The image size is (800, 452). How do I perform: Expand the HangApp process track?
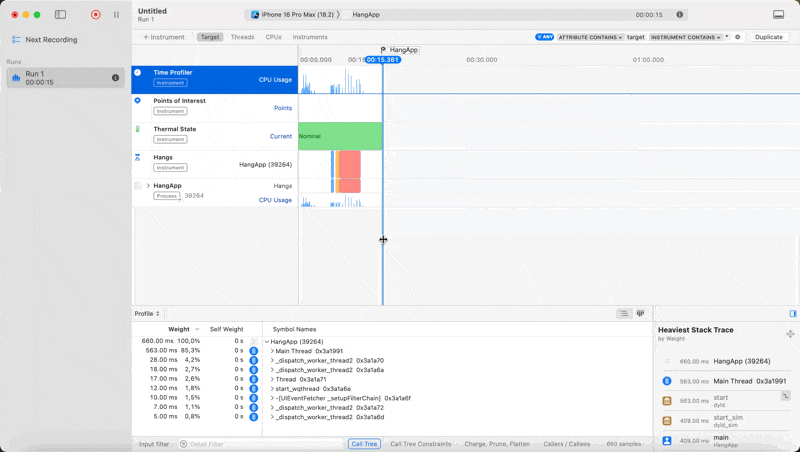(148, 186)
